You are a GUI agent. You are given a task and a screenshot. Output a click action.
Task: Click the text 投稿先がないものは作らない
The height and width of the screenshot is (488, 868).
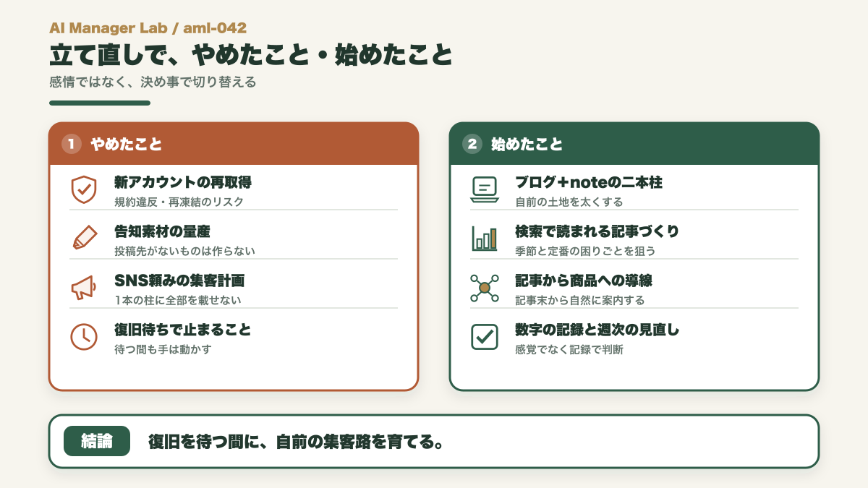[x=184, y=251]
